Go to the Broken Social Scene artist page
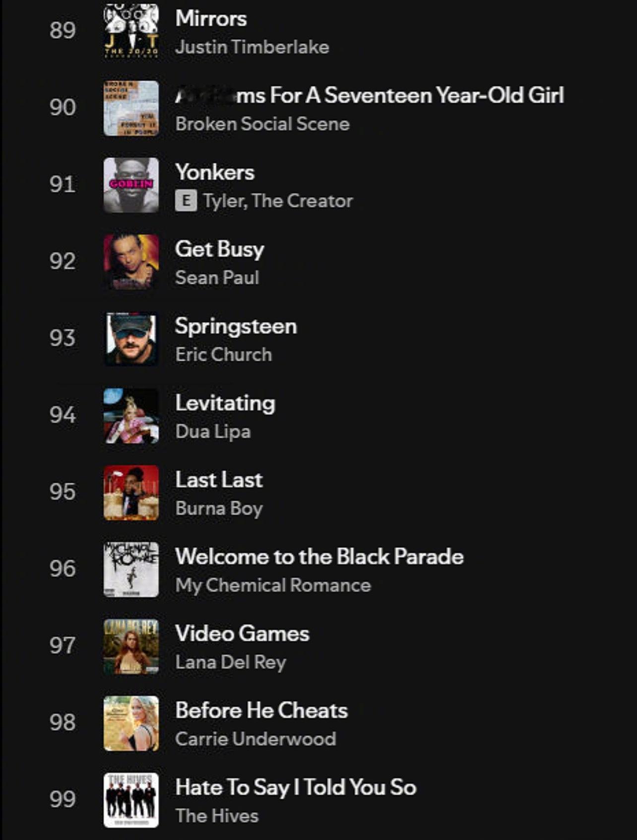637x840 pixels. pos(262,124)
